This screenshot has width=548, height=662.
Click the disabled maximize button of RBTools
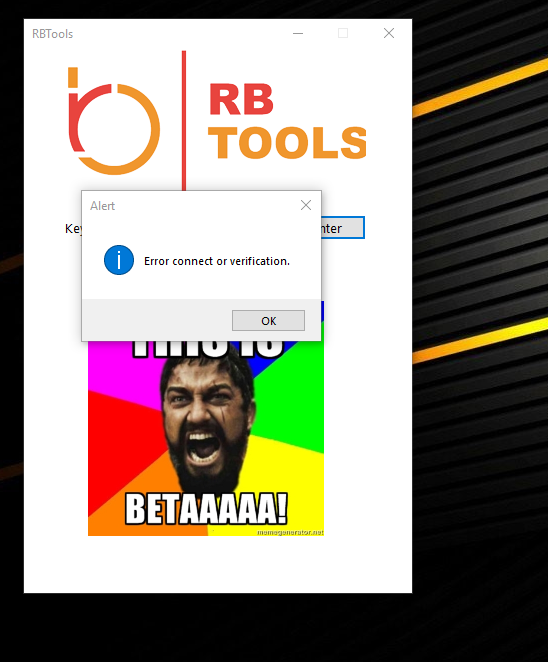click(x=343, y=33)
